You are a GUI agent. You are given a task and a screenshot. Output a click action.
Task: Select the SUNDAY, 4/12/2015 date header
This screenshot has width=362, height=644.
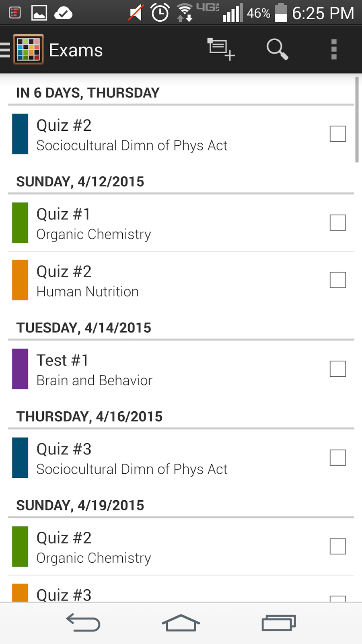pyautogui.click(x=80, y=182)
